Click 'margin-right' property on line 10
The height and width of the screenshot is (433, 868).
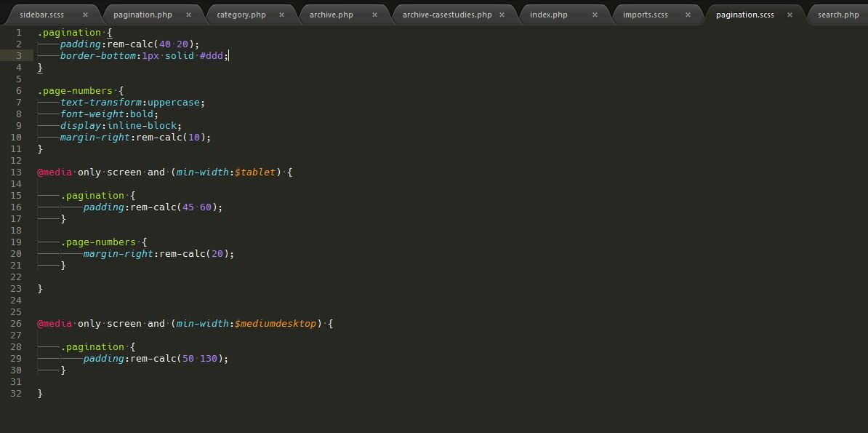click(95, 138)
